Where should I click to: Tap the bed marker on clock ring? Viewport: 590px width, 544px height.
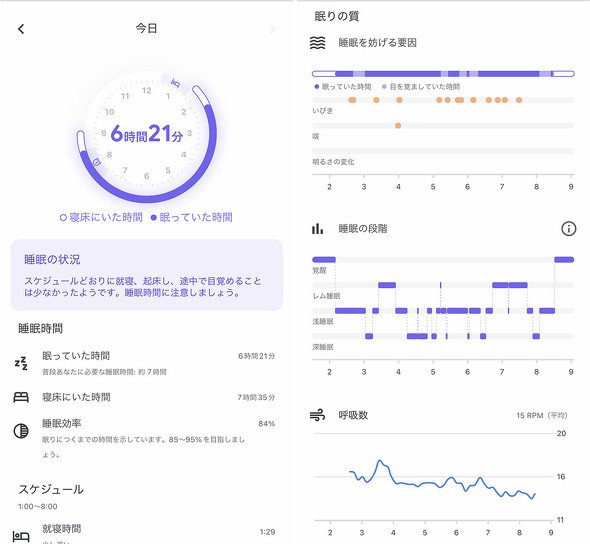(175, 84)
